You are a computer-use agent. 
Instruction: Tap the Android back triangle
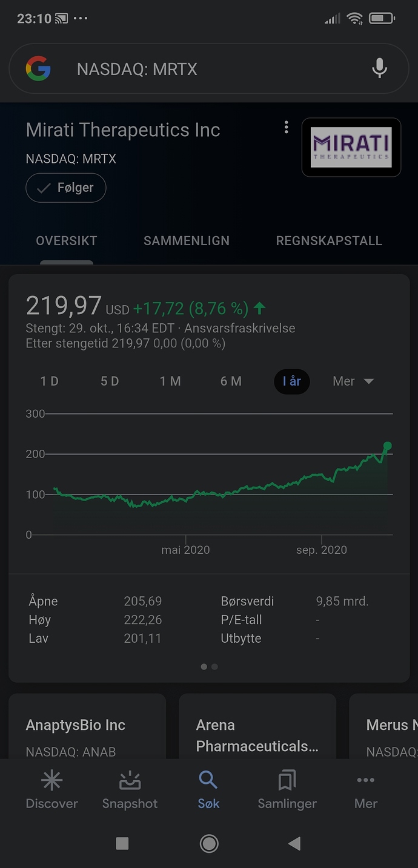294,843
